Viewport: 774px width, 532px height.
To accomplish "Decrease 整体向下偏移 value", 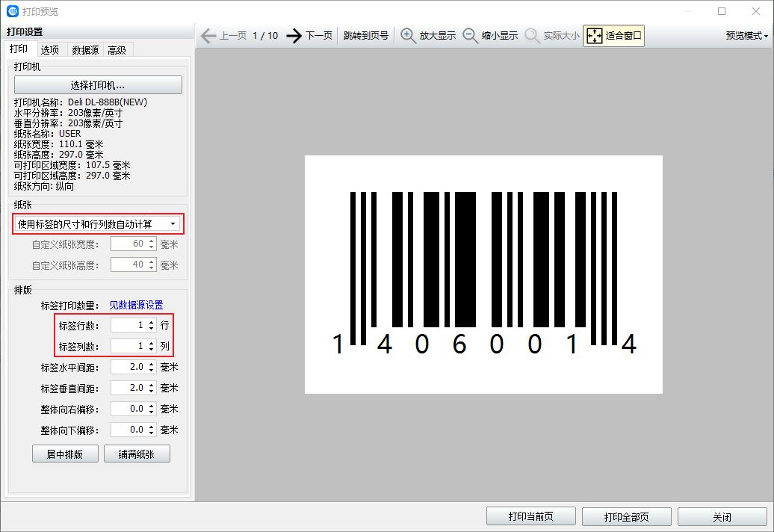I will tap(151, 433).
